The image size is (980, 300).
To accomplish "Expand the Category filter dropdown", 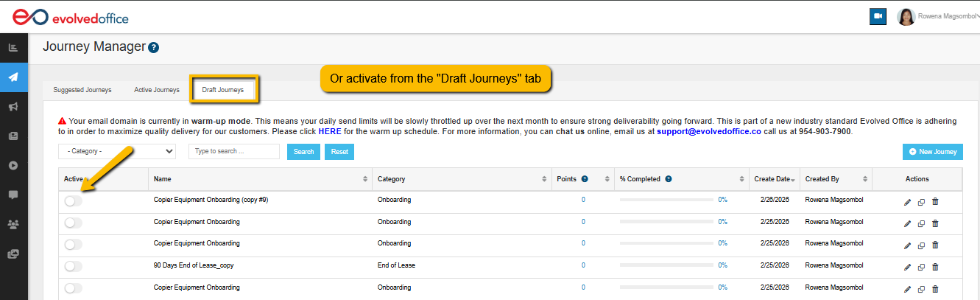I will (117, 152).
